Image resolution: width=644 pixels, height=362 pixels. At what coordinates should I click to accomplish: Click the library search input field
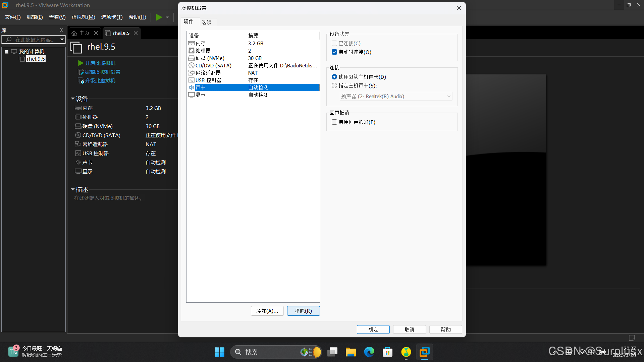[x=35, y=40]
